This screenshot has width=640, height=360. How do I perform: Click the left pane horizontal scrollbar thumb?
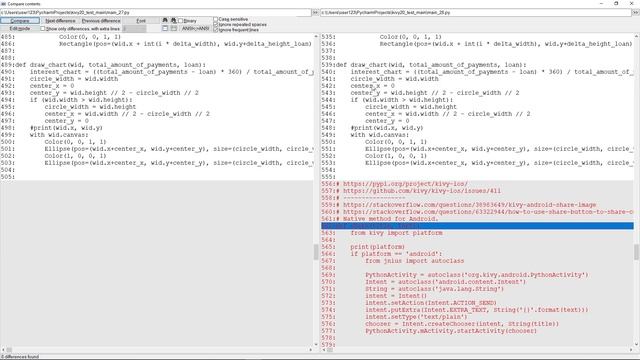point(9,350)
